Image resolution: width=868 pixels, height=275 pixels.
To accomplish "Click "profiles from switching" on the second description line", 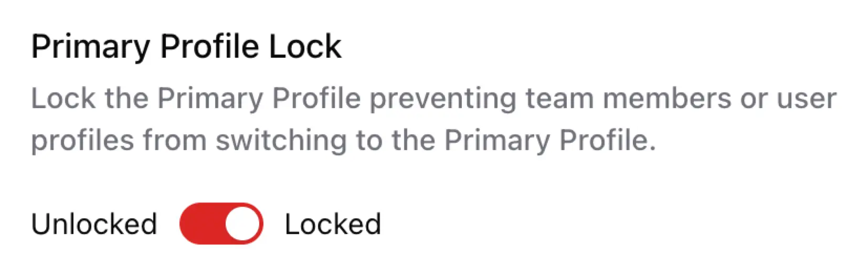I will click(189, 141).
